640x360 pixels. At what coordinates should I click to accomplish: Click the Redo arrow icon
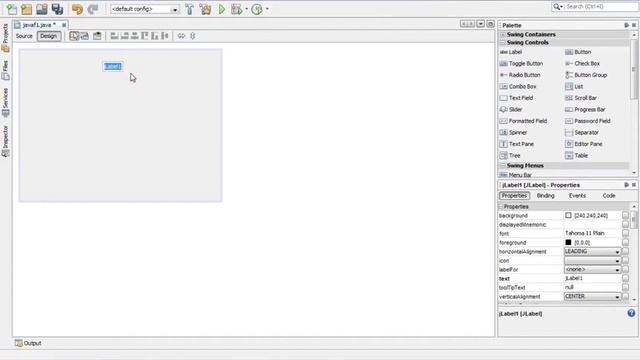(x=93, y=9)
